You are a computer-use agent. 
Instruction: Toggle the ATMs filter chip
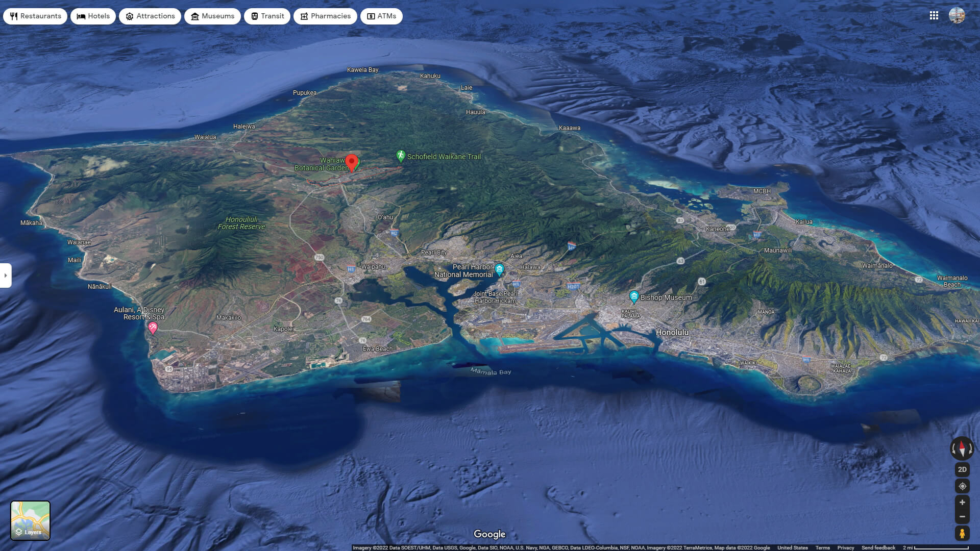381,16
